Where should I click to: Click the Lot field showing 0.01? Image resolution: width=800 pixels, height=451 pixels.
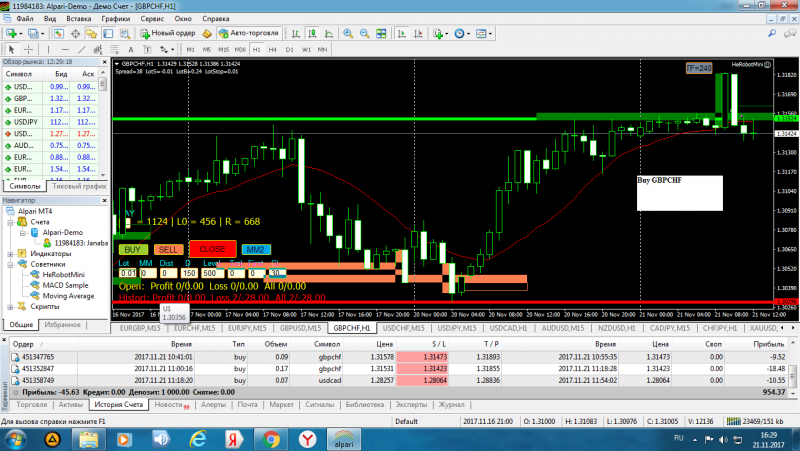(x=128, y=273)
